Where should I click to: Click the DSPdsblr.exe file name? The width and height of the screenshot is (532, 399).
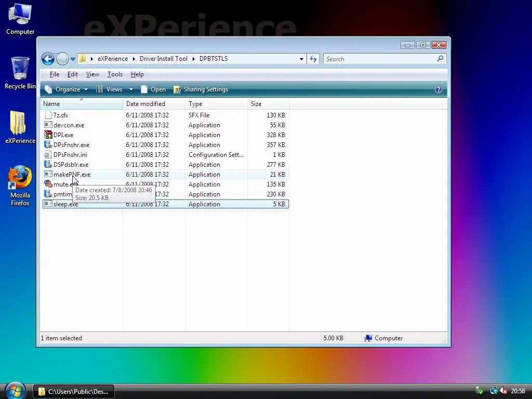(71, 165)
